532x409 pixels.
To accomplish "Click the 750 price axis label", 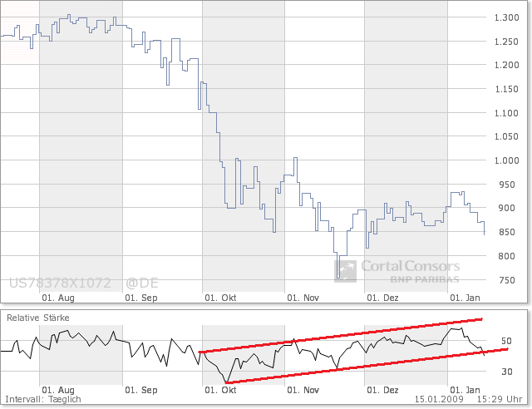I will coord(506,280).
